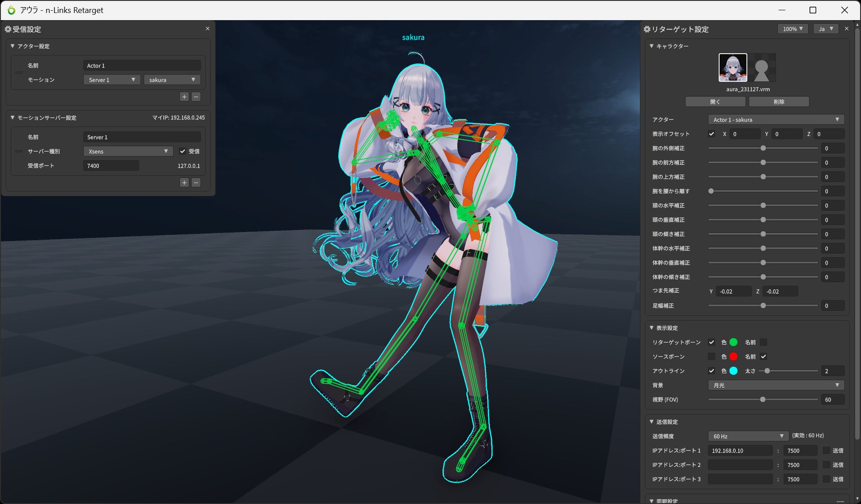Click the aura character thumbnail
The image size is (861, 504).
(733, 68)
